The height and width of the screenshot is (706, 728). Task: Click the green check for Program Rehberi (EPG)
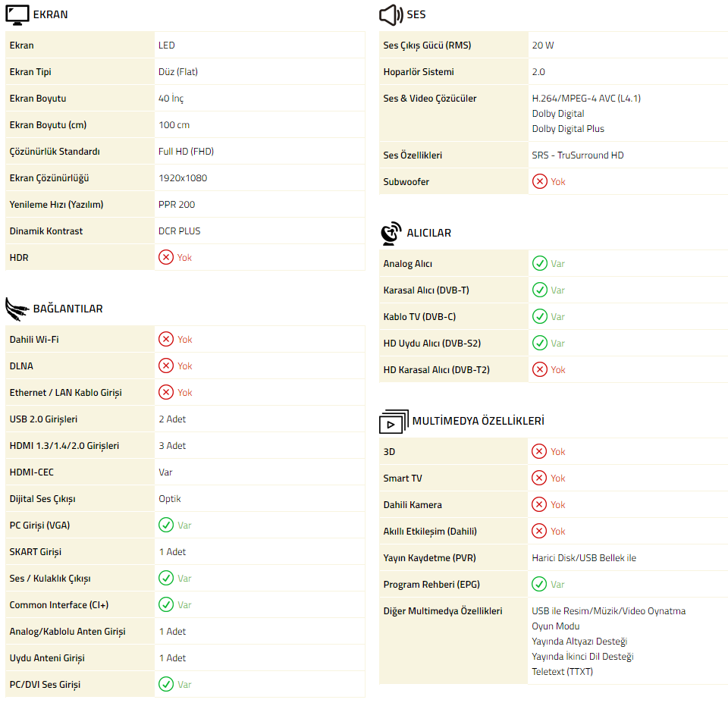click(x=539, y=584)
